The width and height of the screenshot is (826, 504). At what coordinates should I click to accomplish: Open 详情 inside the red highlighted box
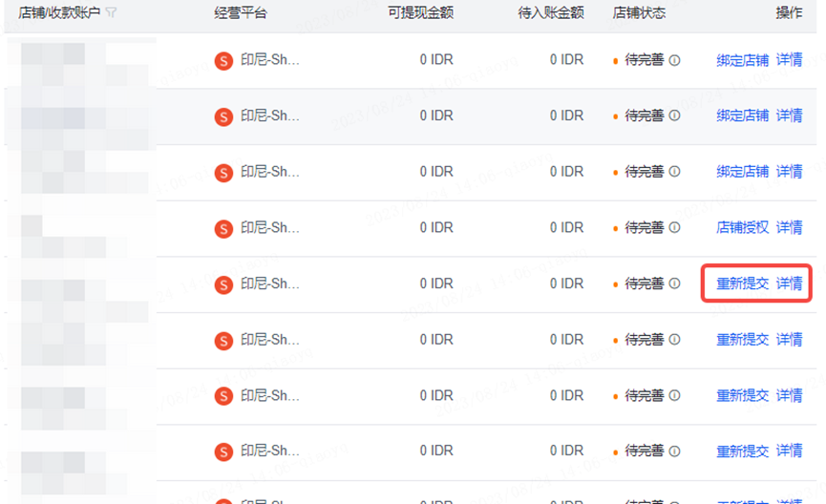coord(789,283)
